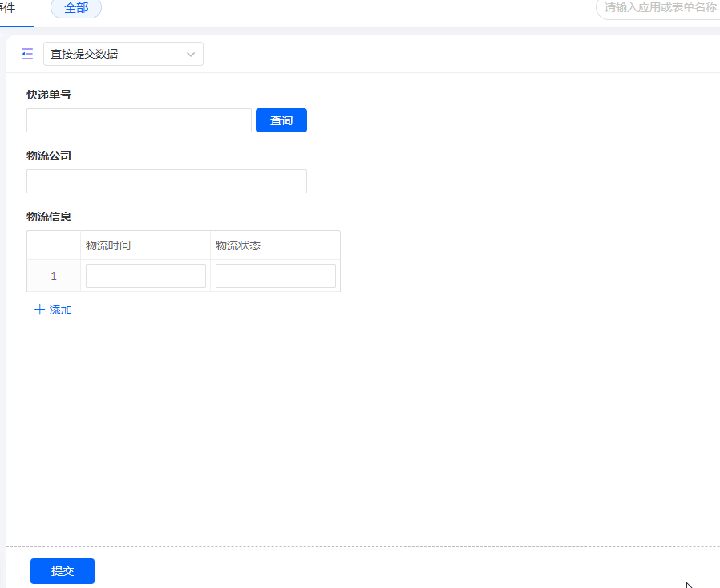Collapse the sidebar with the menu-fold icon
This screenshot has height=588, width=720.
pyautogui.click(x=27, y=54)
